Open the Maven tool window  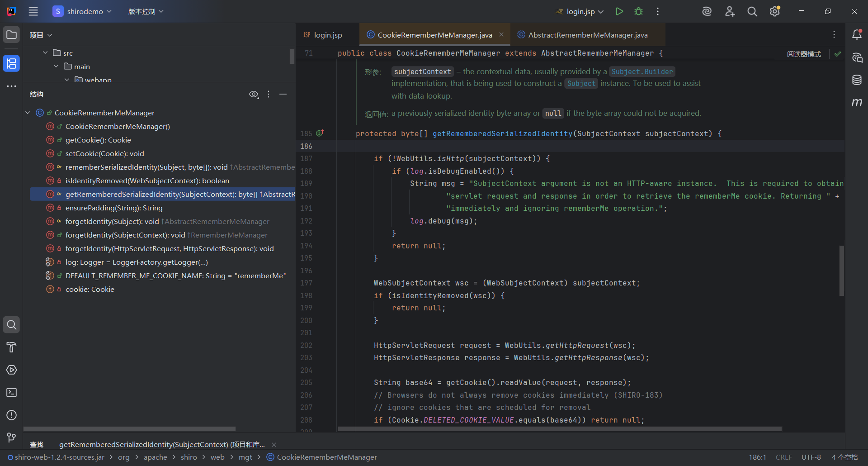tap(857, 103)
